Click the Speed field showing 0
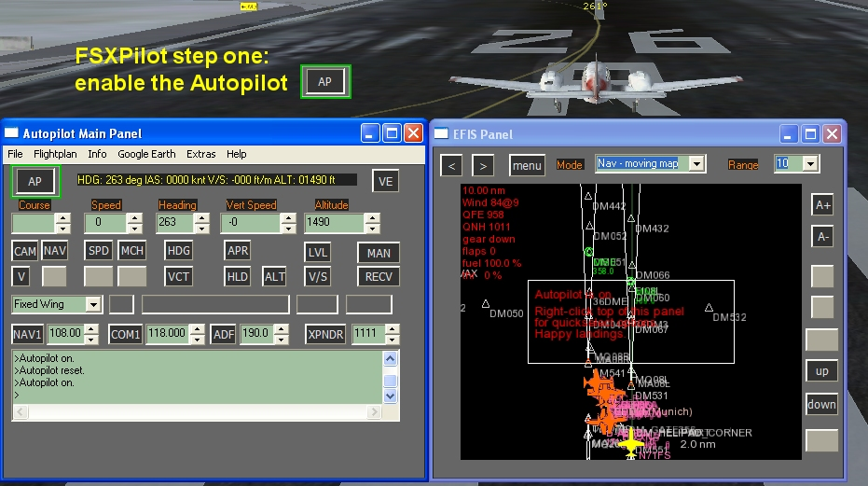This screenshot has height=486, width=868. pyautogui.click(x=105, y=223)
